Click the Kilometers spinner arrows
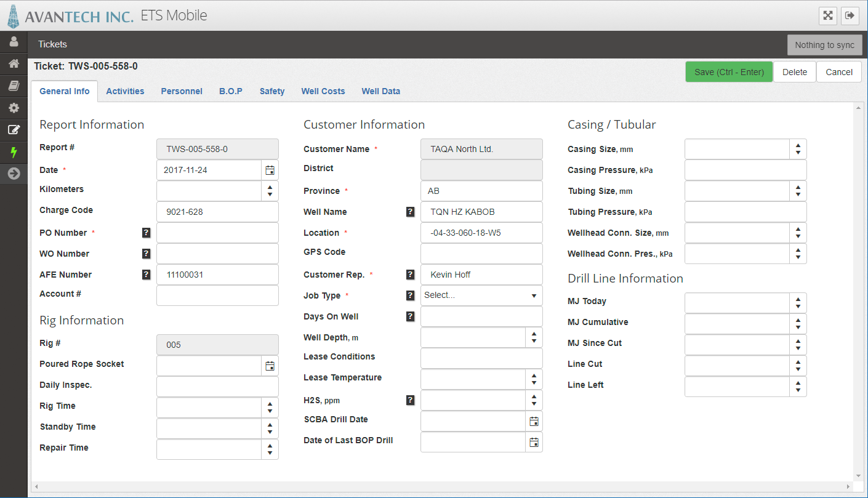Screen dimensions: 868x498 click(270, 191)
